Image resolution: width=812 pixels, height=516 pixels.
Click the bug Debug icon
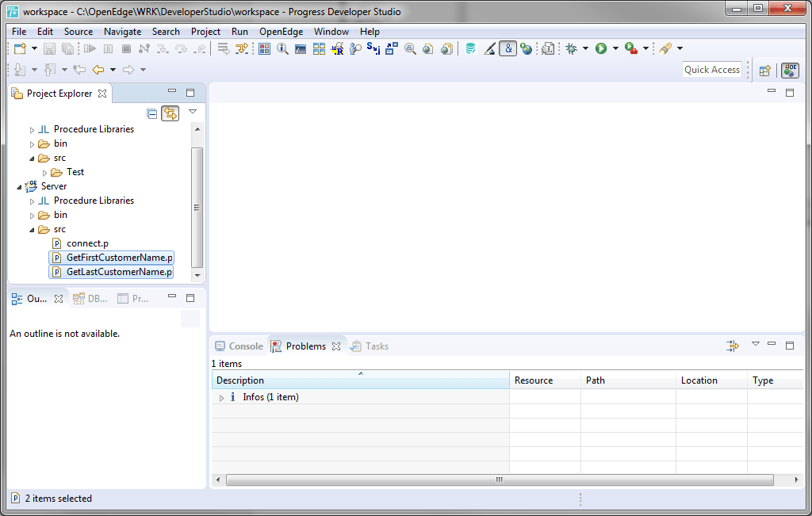point(571,48)
